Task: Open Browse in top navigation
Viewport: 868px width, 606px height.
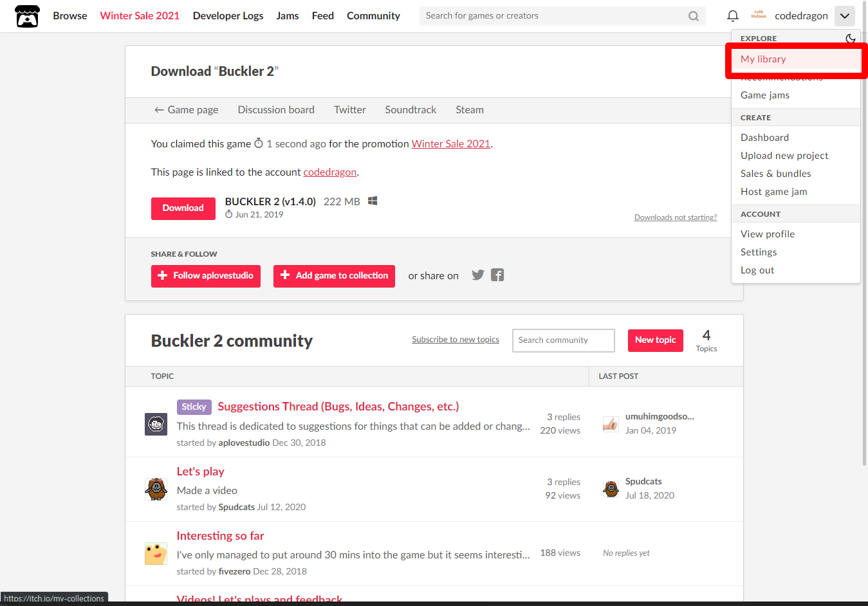Action: point(70,16)
